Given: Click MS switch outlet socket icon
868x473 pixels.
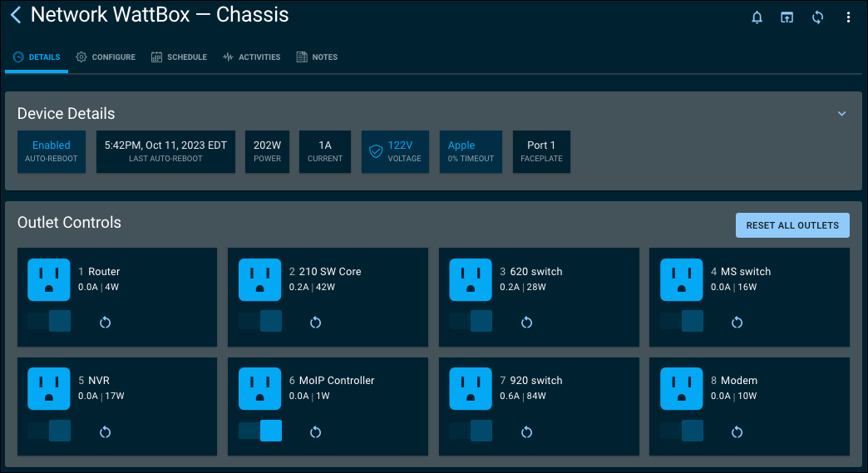Looking at the screenshot, I should pos(682,279).
